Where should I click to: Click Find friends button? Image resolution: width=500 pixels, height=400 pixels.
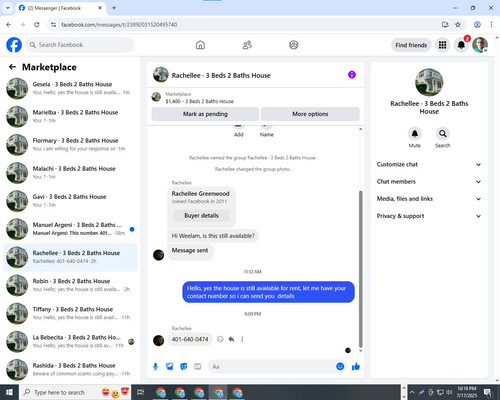point(411,45)
